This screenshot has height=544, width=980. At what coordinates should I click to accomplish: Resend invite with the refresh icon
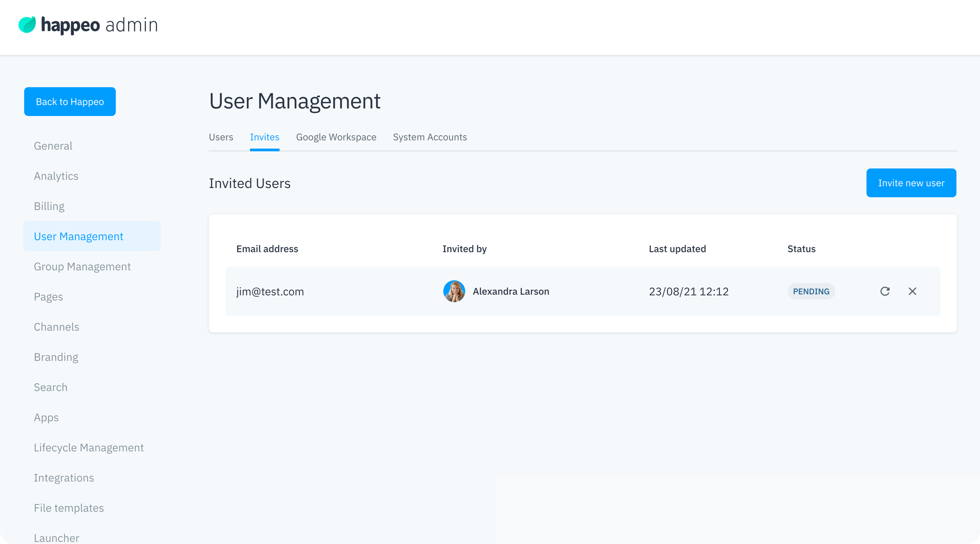[x=885, y=291]
